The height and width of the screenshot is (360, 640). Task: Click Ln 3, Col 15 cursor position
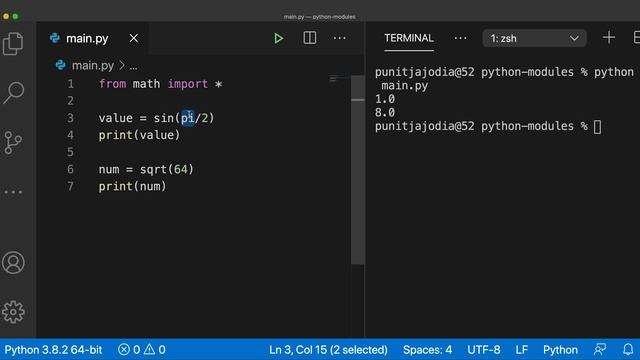[328, 350]
